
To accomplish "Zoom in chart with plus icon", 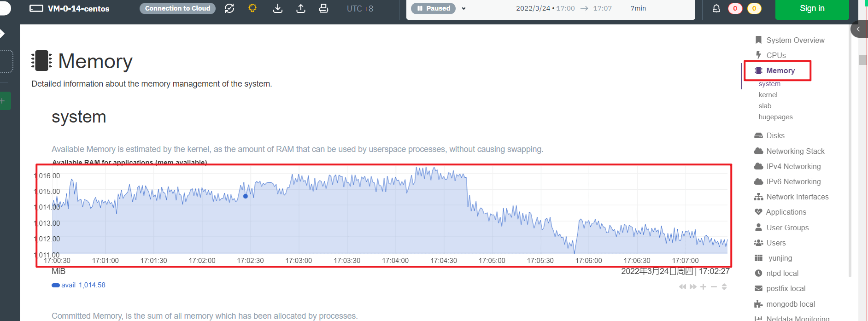I will point(703,287).
